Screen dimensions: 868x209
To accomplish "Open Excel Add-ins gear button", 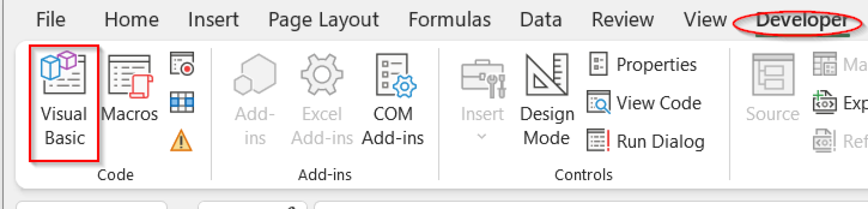I will (x=322, y=100).
